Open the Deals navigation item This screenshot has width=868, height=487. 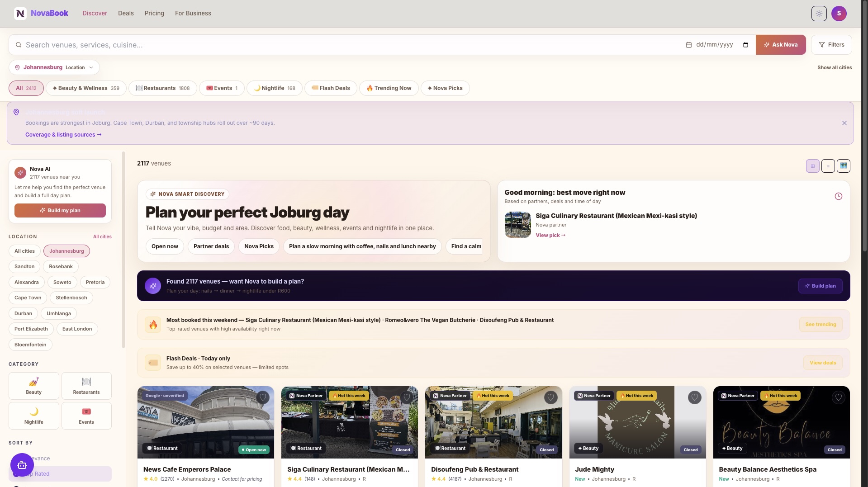[126, 13]
